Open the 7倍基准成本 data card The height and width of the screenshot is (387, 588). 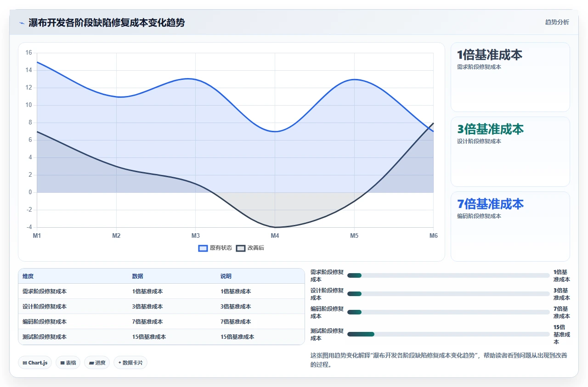pos(510,226)
